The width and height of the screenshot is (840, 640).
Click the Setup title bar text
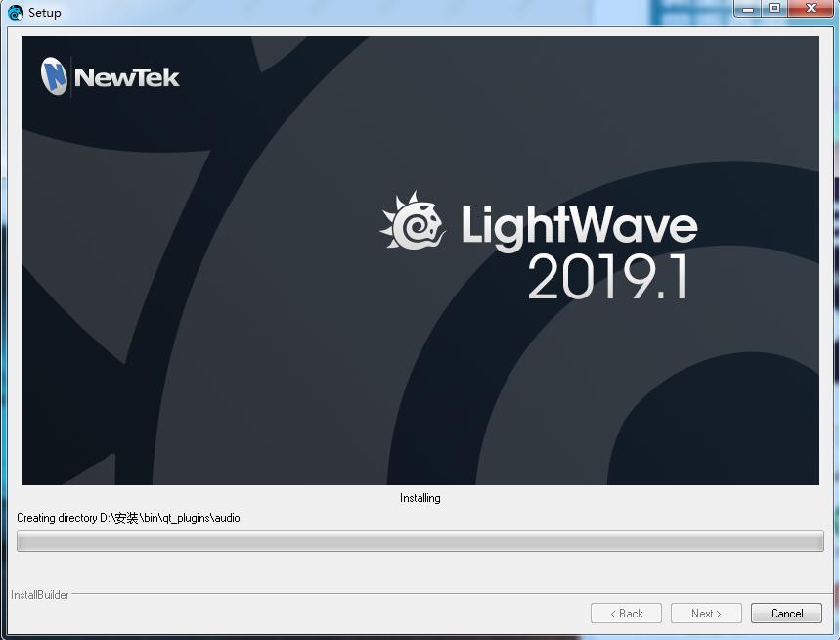(x=45, y=12)
